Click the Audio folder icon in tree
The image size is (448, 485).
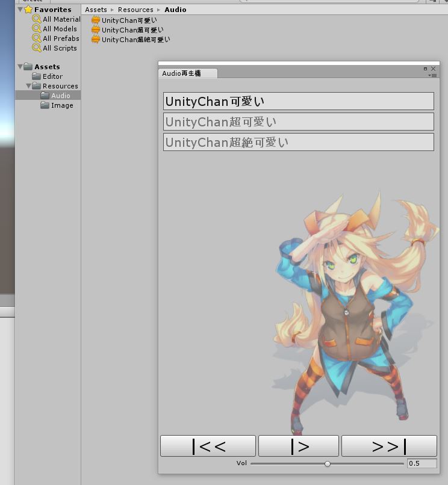45,95
